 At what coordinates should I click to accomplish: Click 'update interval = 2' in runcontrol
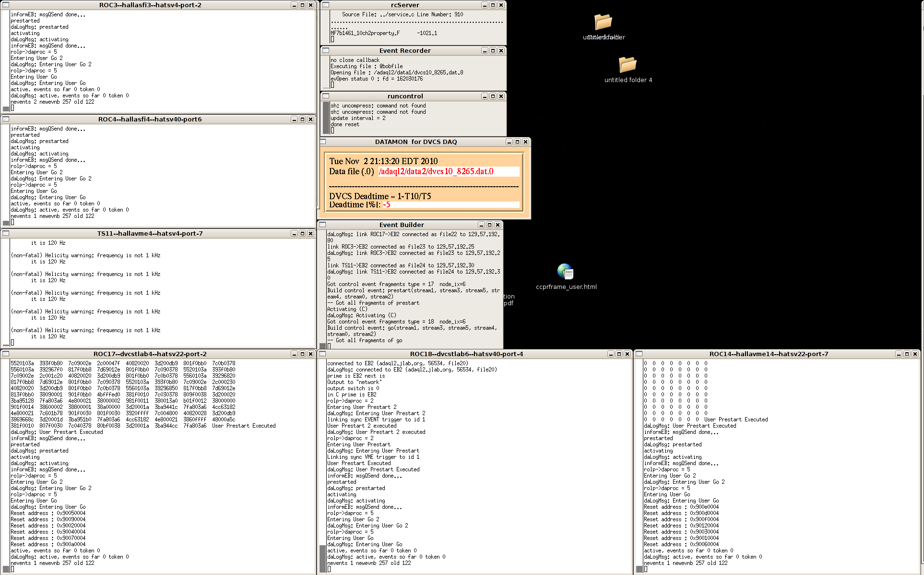pyautogui.click(x=358, y=118)
